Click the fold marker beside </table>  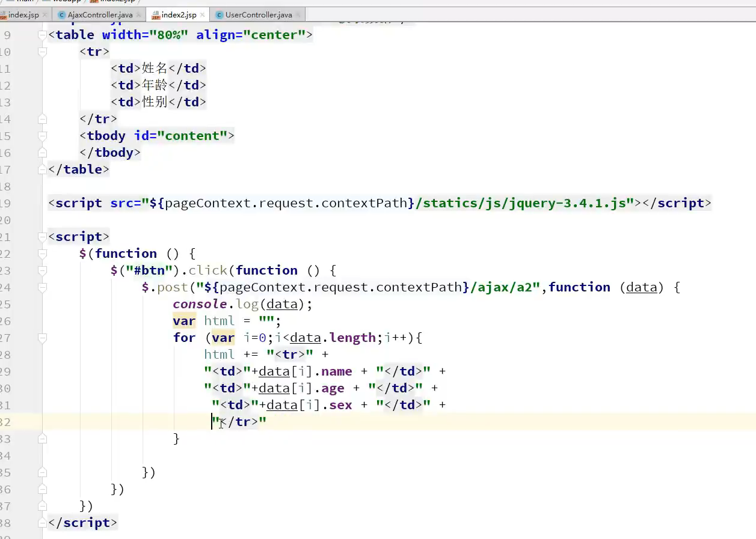[x=42, y=169]
